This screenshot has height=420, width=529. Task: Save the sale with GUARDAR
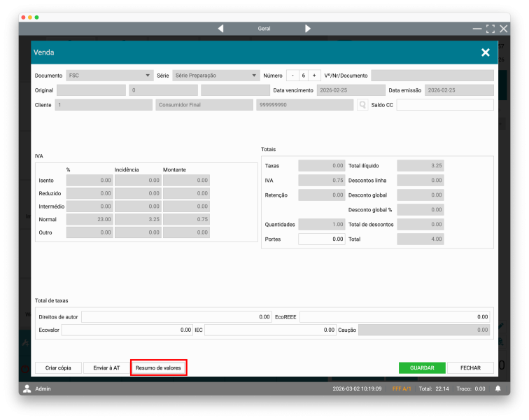422,367
